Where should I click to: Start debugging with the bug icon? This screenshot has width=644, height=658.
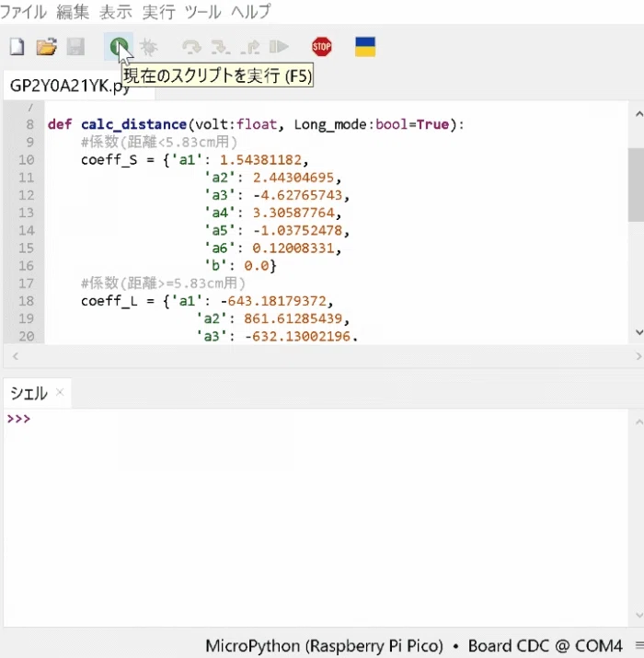(x=148, y=47)
